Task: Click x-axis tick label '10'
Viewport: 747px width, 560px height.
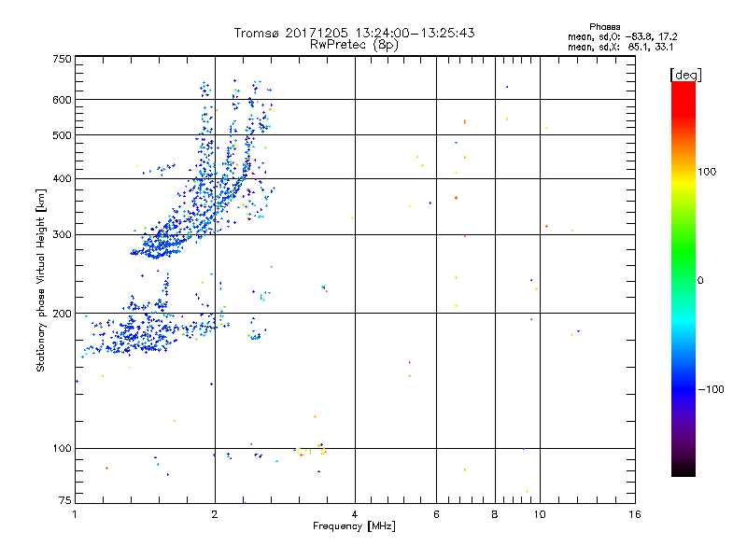Action: click(x=540, y=514)
